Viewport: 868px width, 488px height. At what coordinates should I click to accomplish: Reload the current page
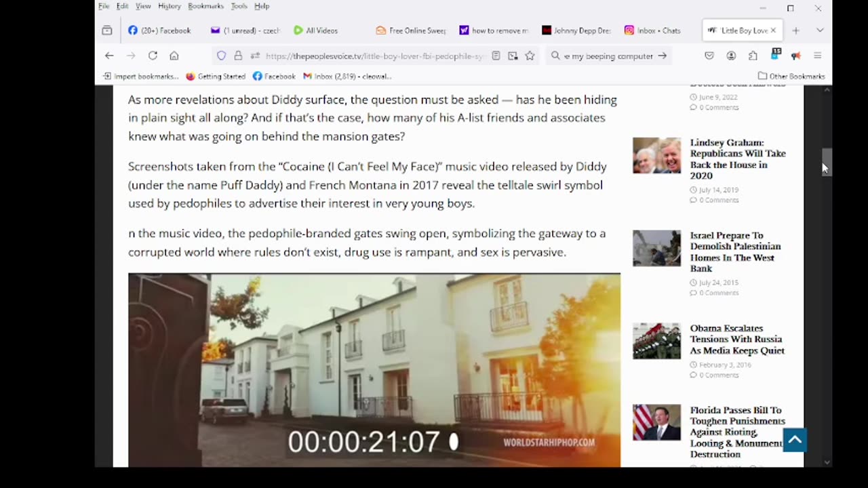[x=153, y=56]
